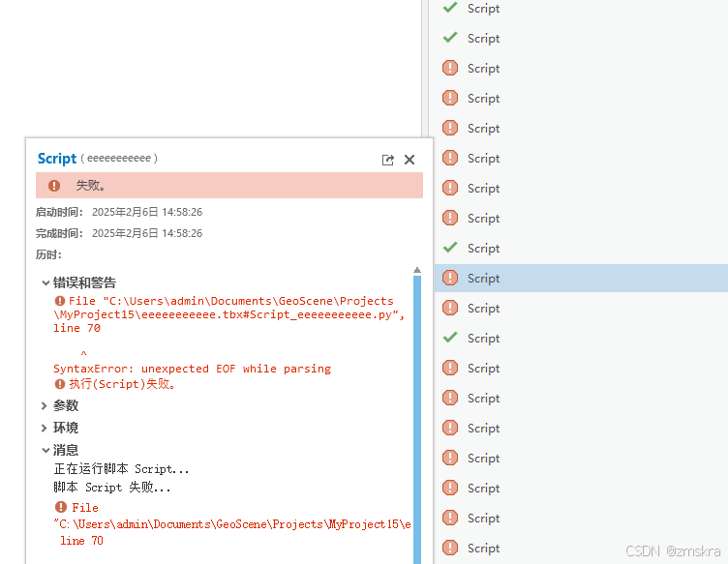This screenshot has width=728, height=564.
Task: Click the error icon in the 失败 banner
Action: [x=54, y=186]
